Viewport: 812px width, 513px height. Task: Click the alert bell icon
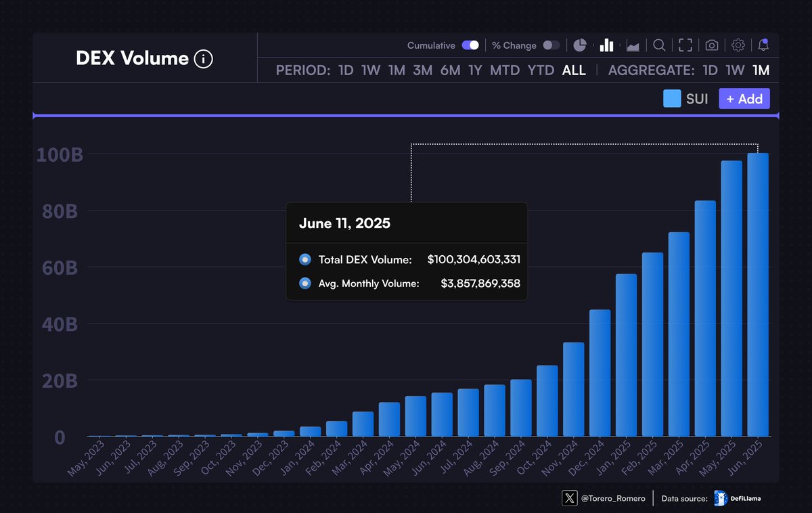(x=763, y=45)
